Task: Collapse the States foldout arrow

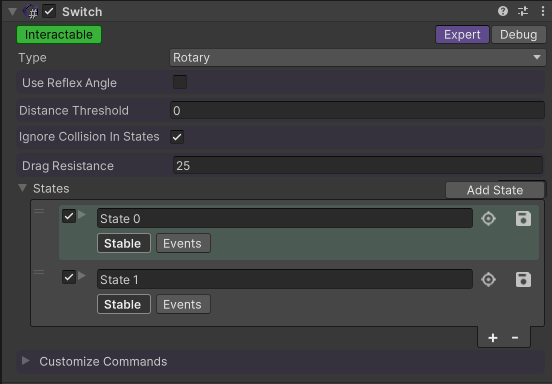Action: (23, 188)
